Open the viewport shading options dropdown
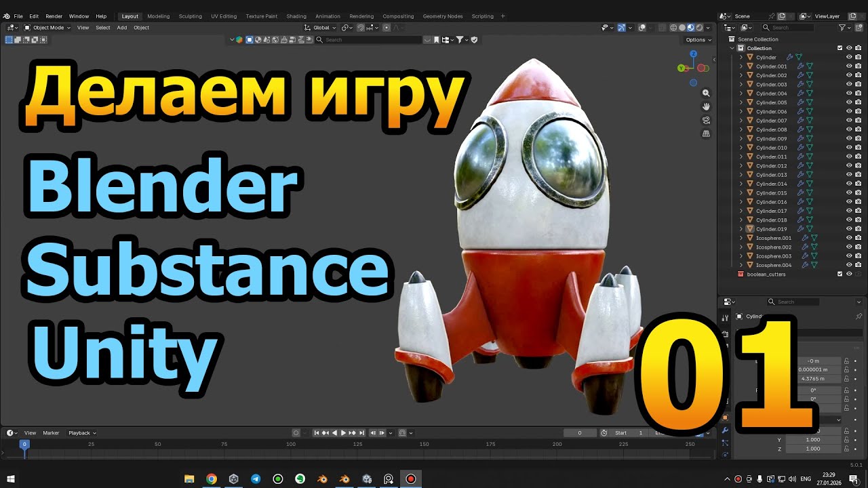 click(x=709, y=28)
